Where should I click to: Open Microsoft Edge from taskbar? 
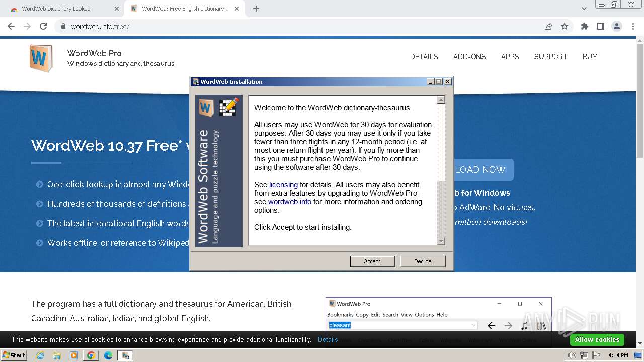tap(108, 355)
